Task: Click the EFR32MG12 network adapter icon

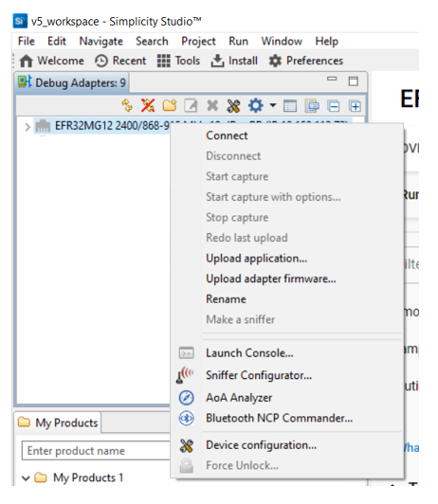Action: tap(43, 126)
